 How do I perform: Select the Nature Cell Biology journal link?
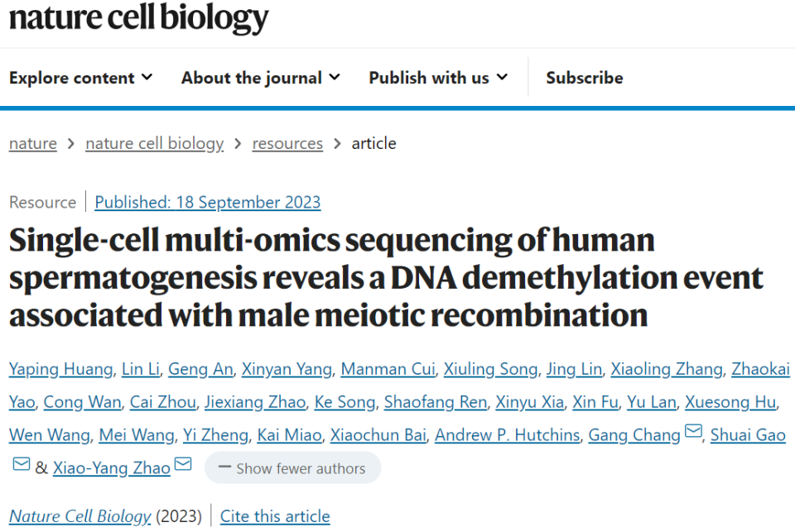[80, 516]
